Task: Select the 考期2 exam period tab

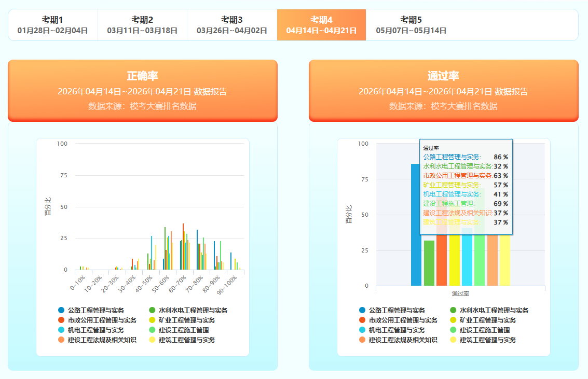Action: [x=142, y=25]
